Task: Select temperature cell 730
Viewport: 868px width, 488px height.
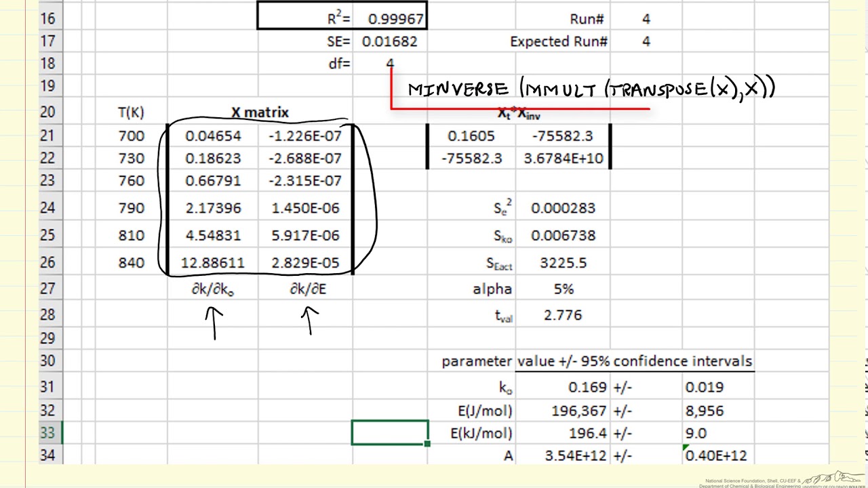Action: 132,158
